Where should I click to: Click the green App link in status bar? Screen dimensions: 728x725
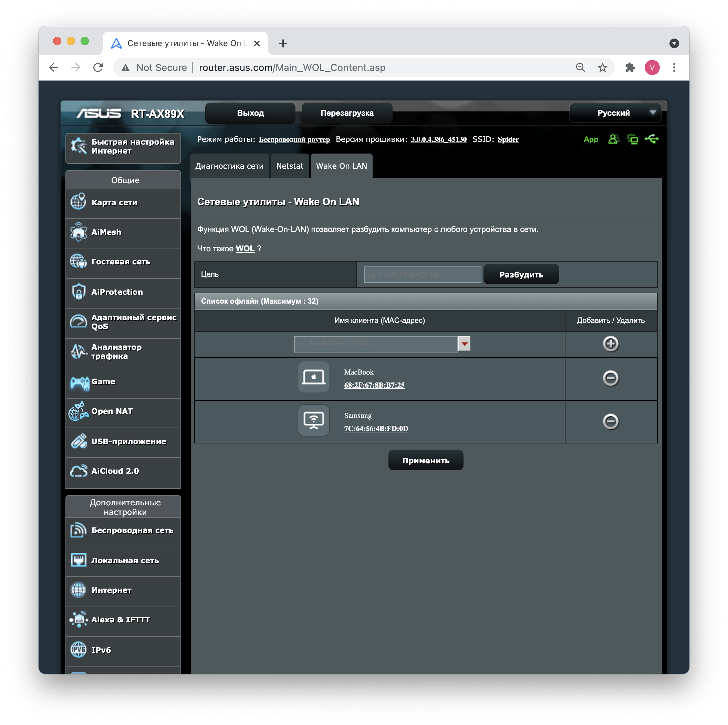tap(591, 139)
